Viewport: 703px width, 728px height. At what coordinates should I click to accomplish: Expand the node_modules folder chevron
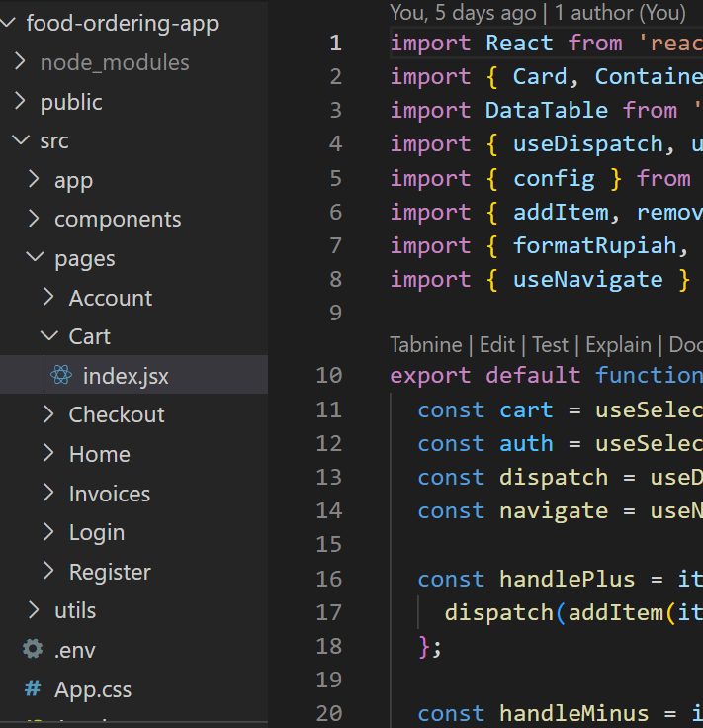click(x=20, y=61)
